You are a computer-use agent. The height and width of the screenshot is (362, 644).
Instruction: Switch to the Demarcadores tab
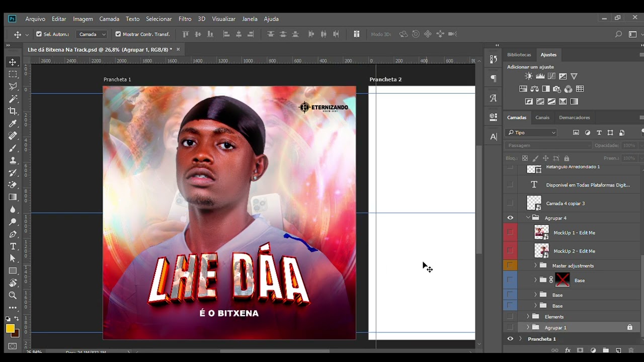pos(574,118)
